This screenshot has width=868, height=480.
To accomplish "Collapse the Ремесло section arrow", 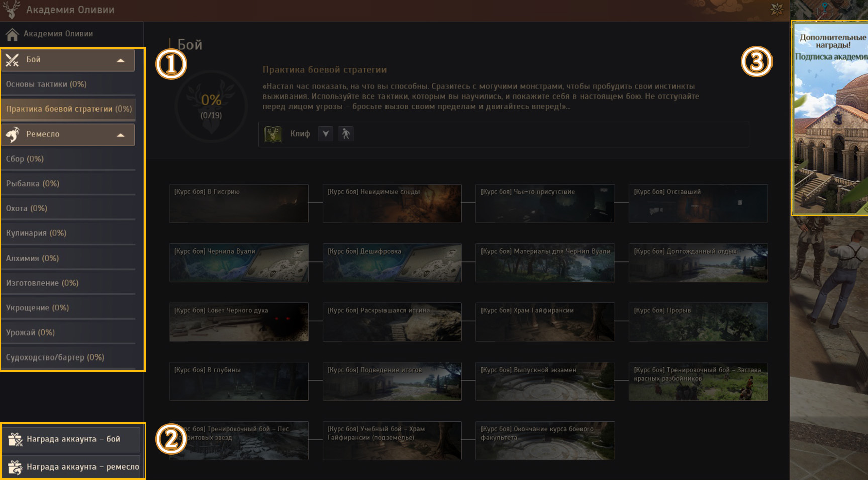I will click(121, 135).
